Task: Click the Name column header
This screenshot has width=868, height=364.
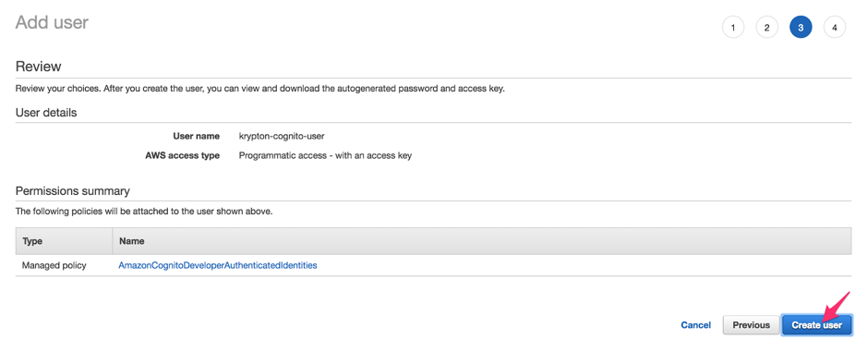Action: click(131, 241)
